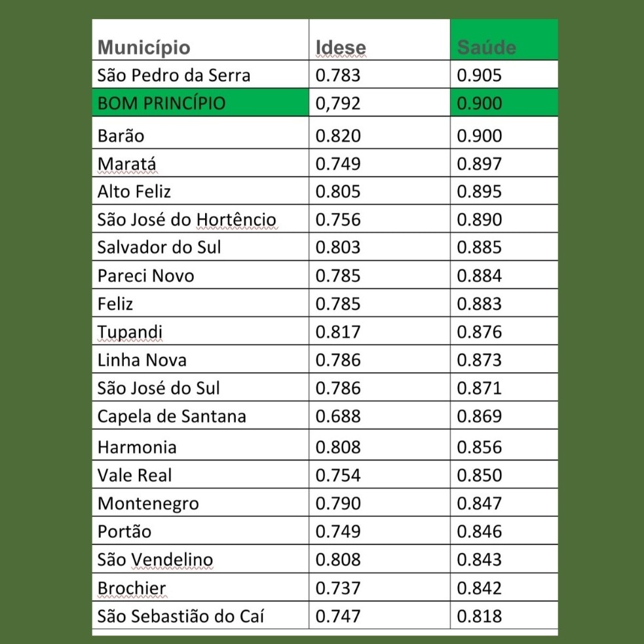This screenshot has height=644, width=644.
Task: Select the Alto Feliz row name
Action: coord(134,191)
